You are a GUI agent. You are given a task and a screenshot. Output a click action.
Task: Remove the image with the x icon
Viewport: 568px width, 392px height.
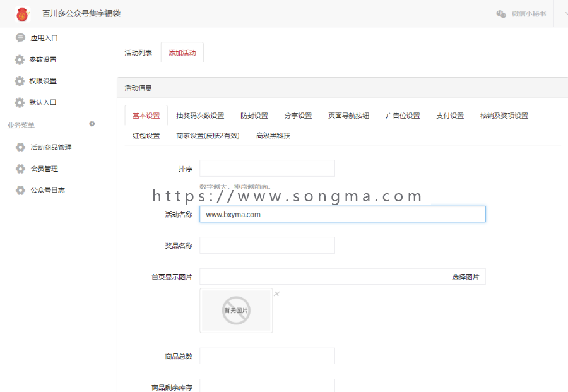pos(277,294)
